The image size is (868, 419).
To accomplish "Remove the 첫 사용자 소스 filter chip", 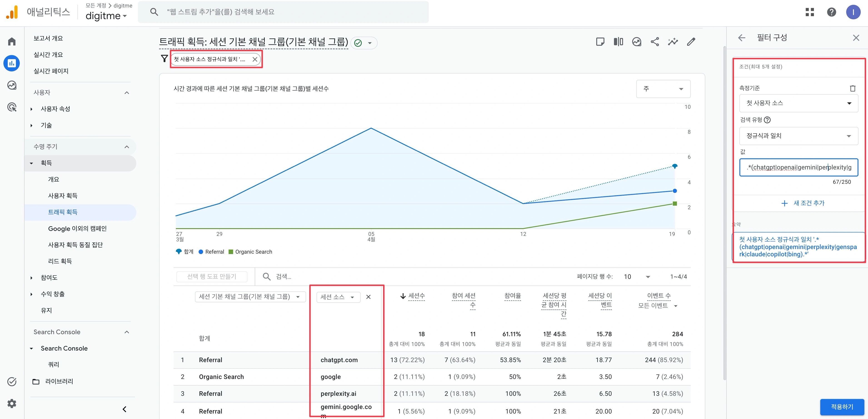I will [255, 59].
